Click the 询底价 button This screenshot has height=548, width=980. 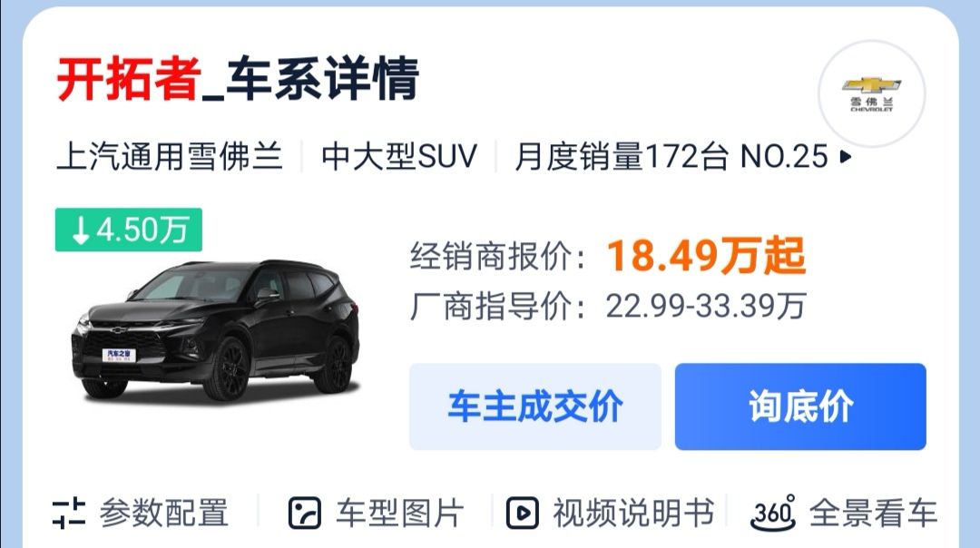pyautogui.click(x=800, y=406)
